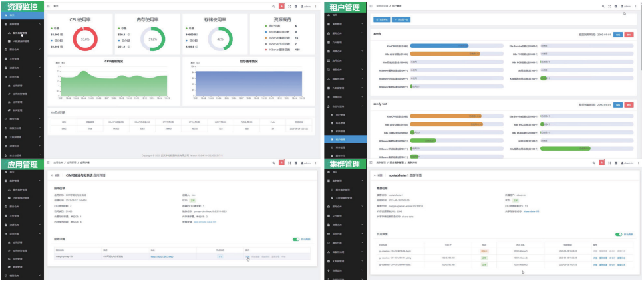Viewport: 644px width, 285px height.
Task: Click the red notification icon in 资源监控 header
Action: pyautogui.click(x=281, y=5)
